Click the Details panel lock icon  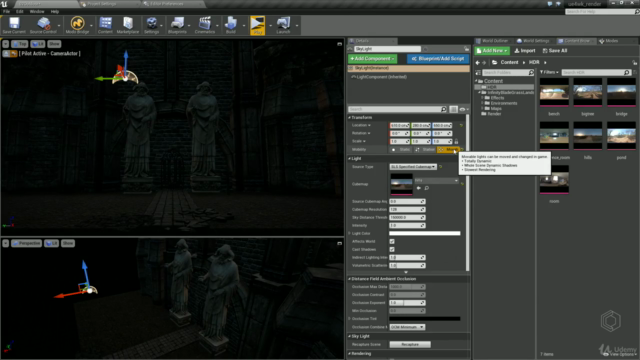[467, 49]
